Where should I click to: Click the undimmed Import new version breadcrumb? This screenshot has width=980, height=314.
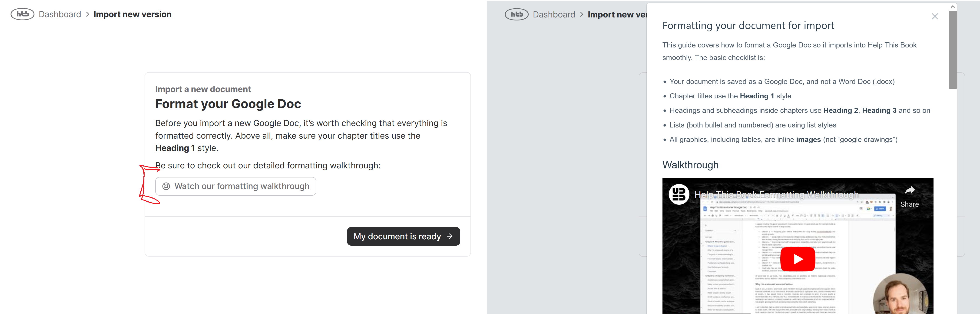coord(132,14)
